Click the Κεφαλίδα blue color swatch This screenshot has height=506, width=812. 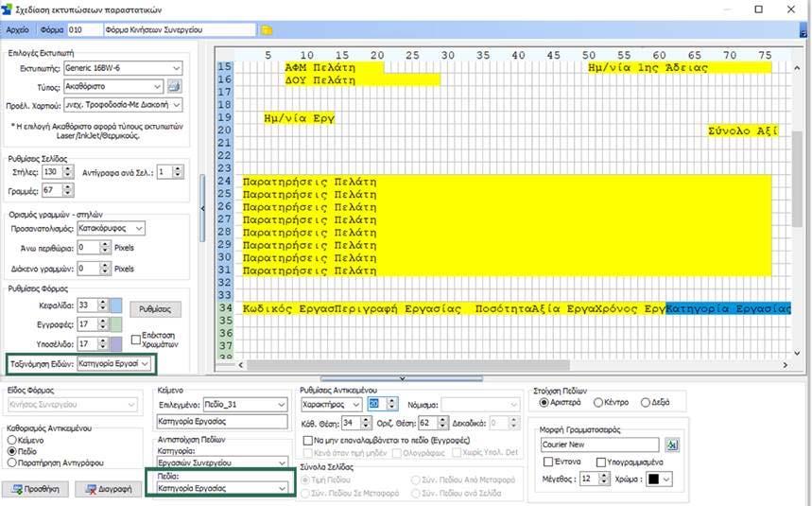(116, 305)
